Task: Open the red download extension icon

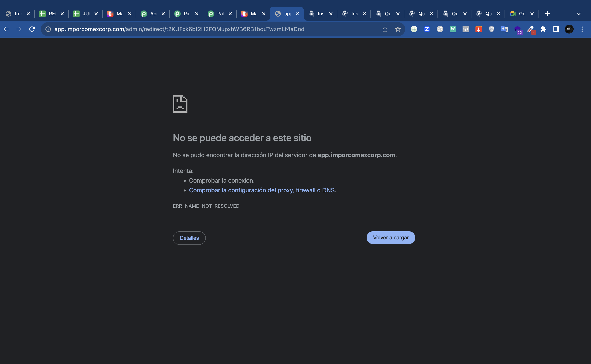Action: click(x=478, y=29)
